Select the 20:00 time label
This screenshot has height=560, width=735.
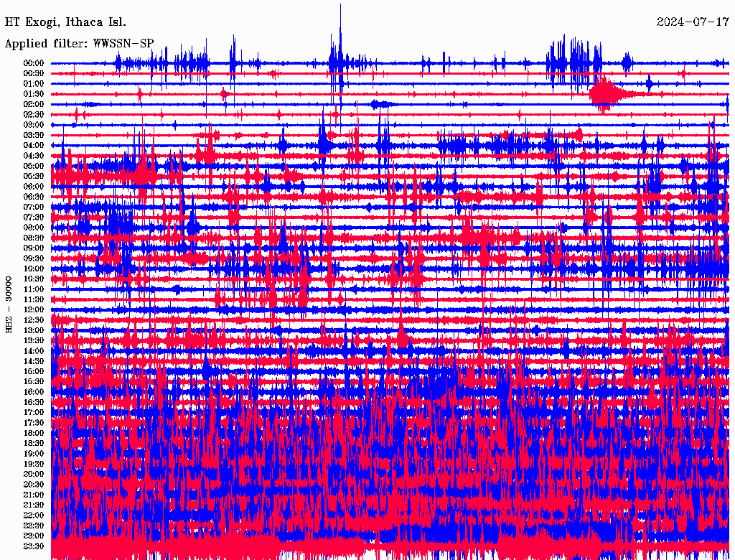coord(34,474)
